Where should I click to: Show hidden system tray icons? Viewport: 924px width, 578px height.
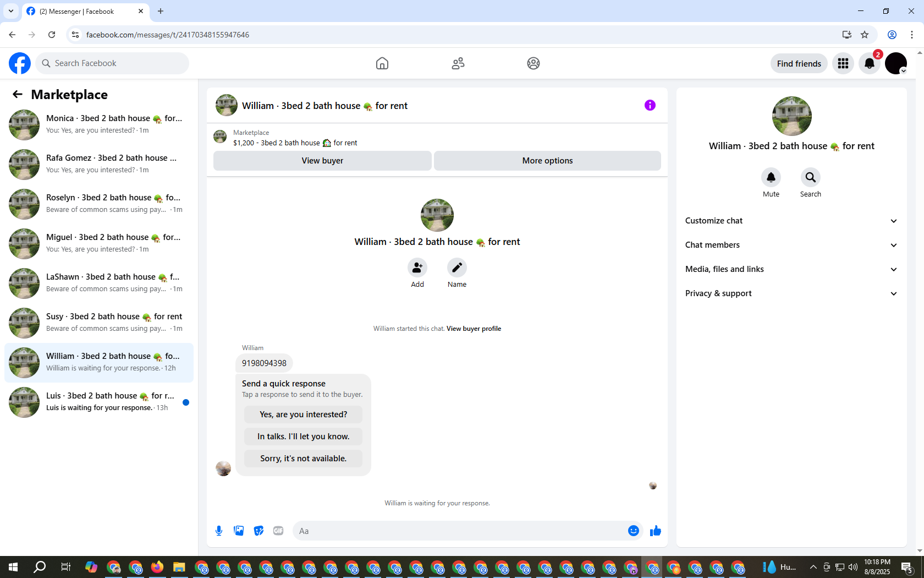[813, 567]
